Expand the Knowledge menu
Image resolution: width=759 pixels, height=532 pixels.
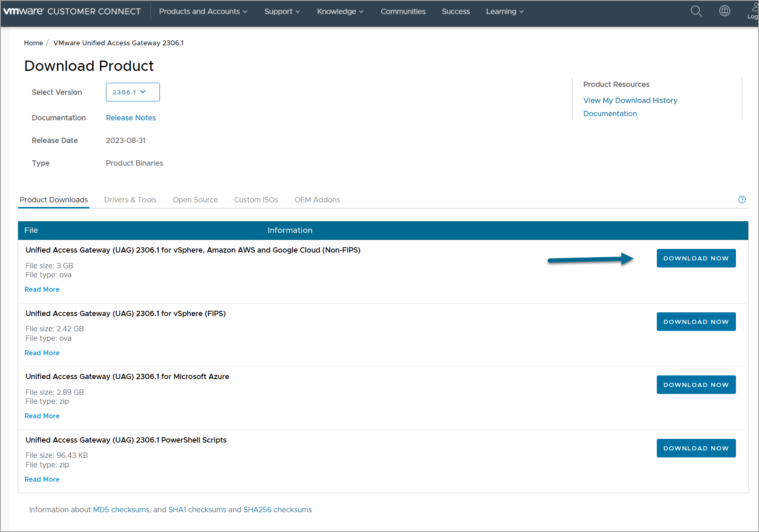[x=340, y=12]
